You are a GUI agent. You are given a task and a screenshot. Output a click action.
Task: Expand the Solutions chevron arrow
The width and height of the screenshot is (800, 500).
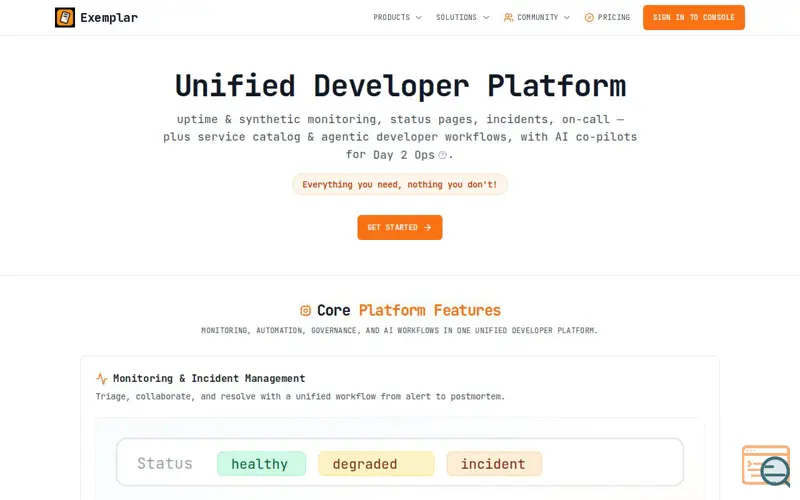(486, 17)
